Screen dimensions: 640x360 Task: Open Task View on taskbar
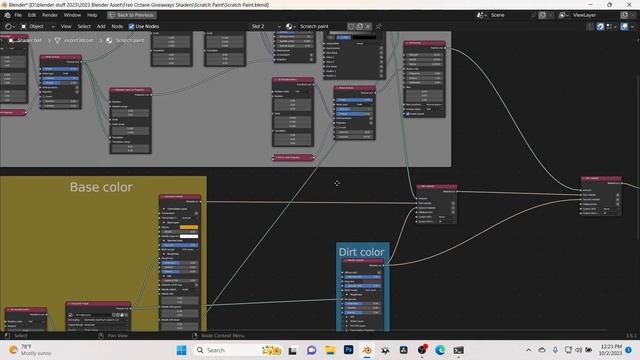point(293,350)
